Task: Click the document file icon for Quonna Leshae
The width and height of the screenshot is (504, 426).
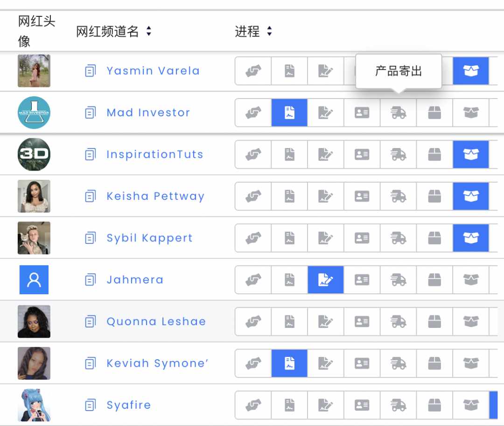Action: (289, 322)
